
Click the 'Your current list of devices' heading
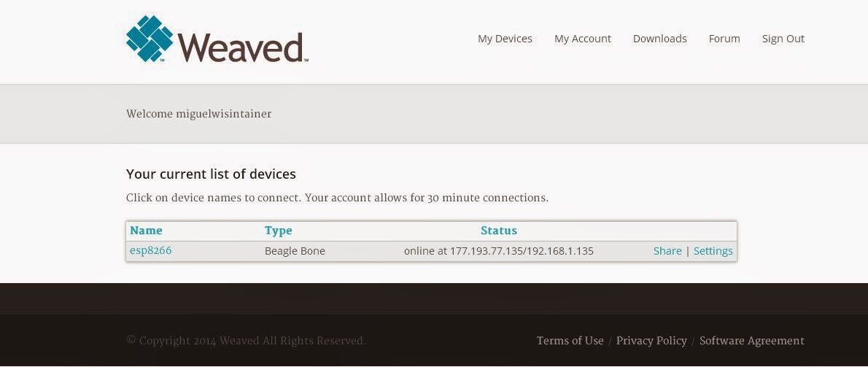coord(211,174)
